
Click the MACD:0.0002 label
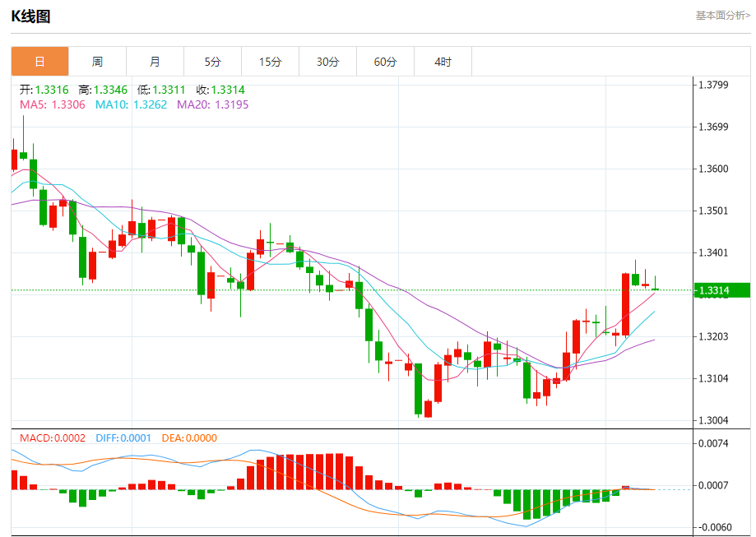coord(53,437)
